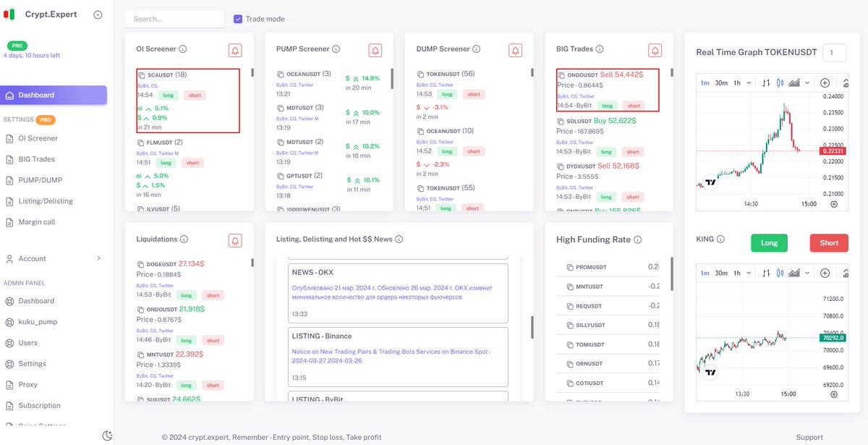Image resolution: width=868 pixels, height=445 pixels.
Task: Expand chart style dropdown on TOKENUSDT graph
Action: (807, 82)
